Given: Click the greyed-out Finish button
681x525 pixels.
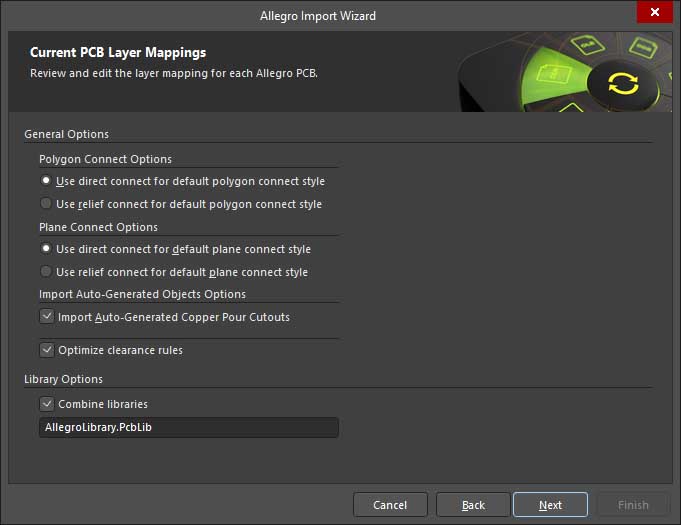Looking at the screenshot, I should point(633,505).
